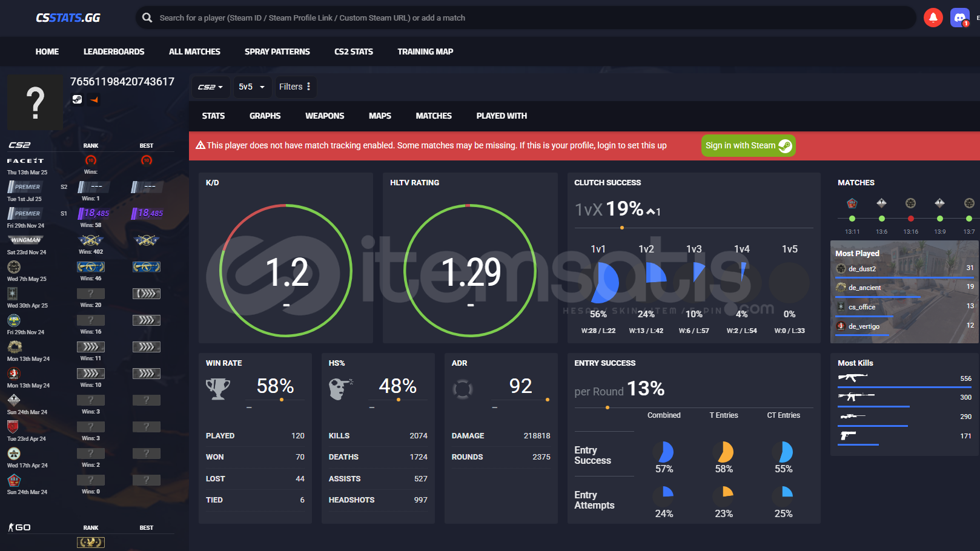Image resolution: width=980 pixels, height=551 pixels.
Task: Click the Premier S1 18,485 rating badge
Action: coord(94,213)
